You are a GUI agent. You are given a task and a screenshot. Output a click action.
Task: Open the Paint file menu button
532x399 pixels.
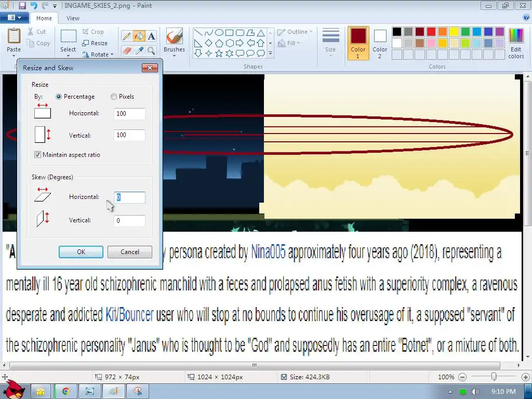coord(14,17)
